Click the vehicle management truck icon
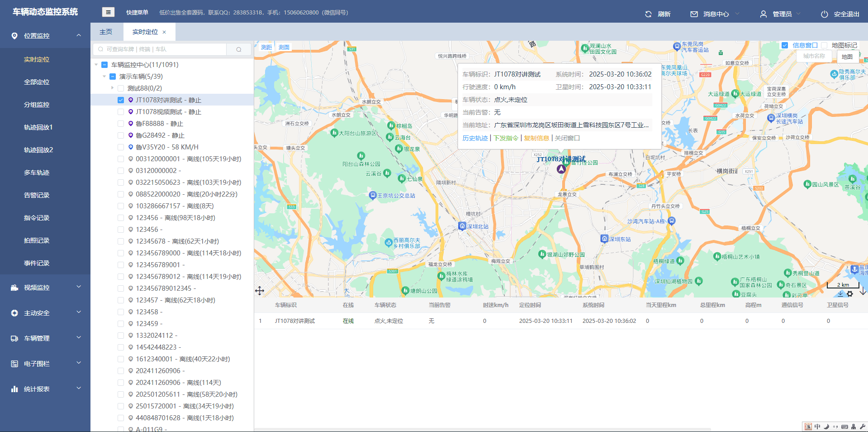868x432 pixels. [14, 338]
